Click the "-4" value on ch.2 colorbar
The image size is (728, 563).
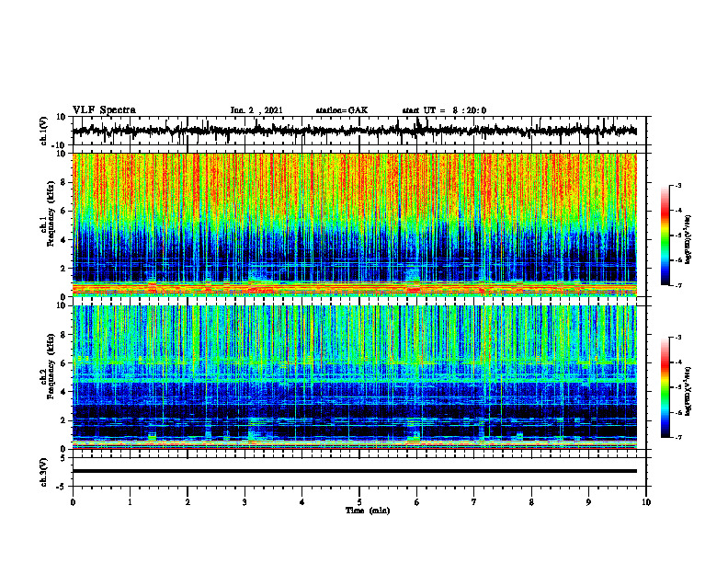click(x=678, y=362)
